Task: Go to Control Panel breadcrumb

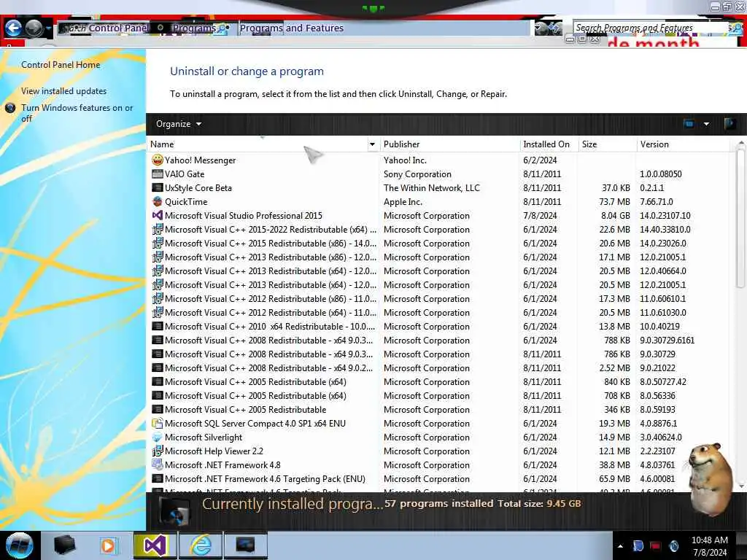Action: tap(118, 28)
